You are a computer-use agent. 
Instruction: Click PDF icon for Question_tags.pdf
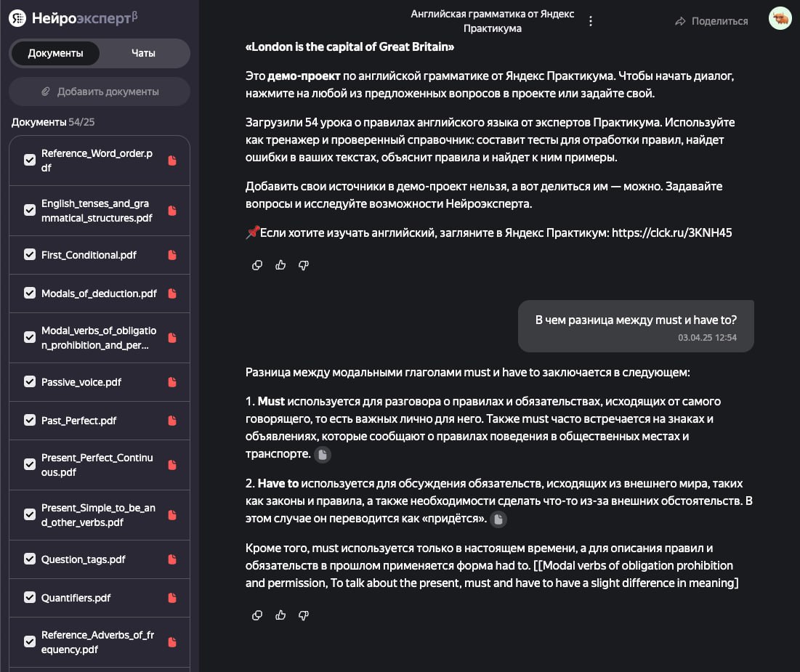click(172, 559)
